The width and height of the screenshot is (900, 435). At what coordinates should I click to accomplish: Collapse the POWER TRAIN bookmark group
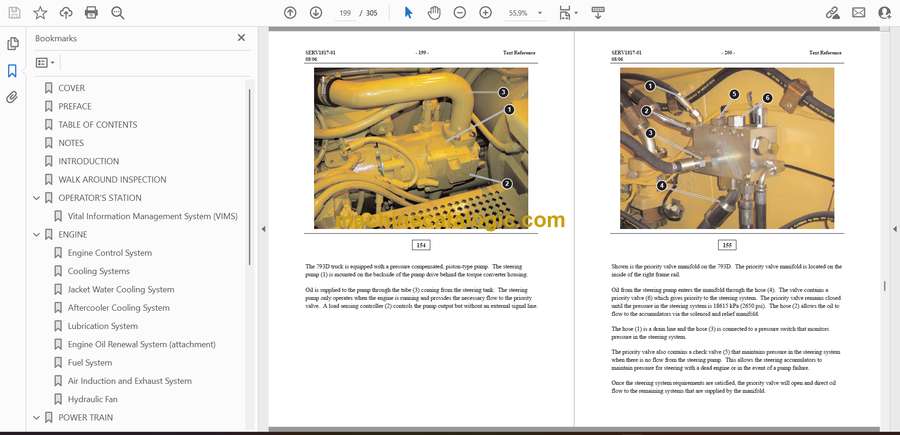pos(37,418)
